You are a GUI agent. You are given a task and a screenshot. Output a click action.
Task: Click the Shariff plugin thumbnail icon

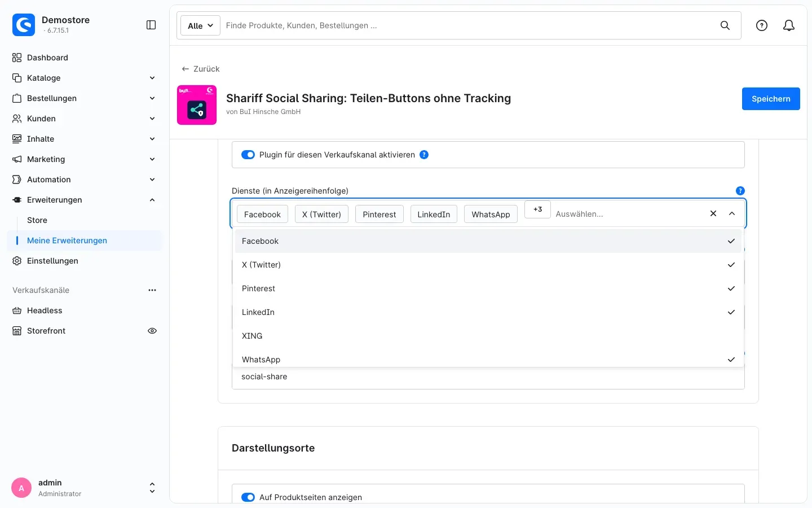click(x=197, y=105)
